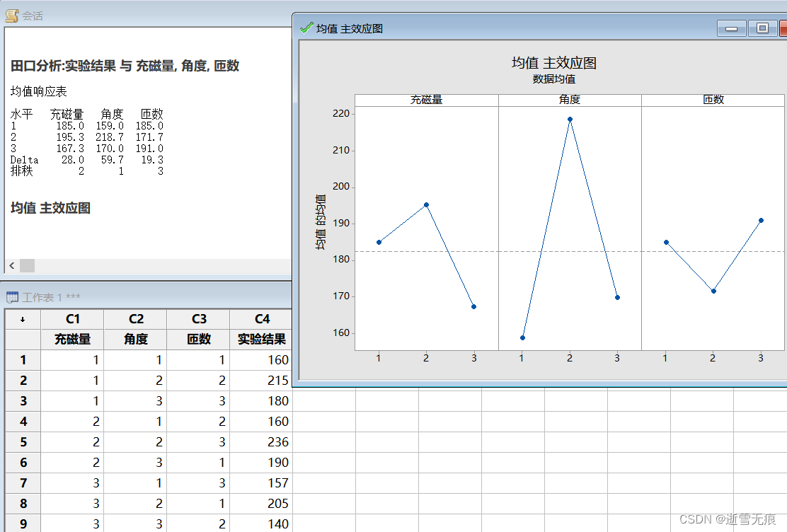The width and height of the screenshot is (787, 532).
Task: Select row 5 header in the worksheet
Action: 22,442
